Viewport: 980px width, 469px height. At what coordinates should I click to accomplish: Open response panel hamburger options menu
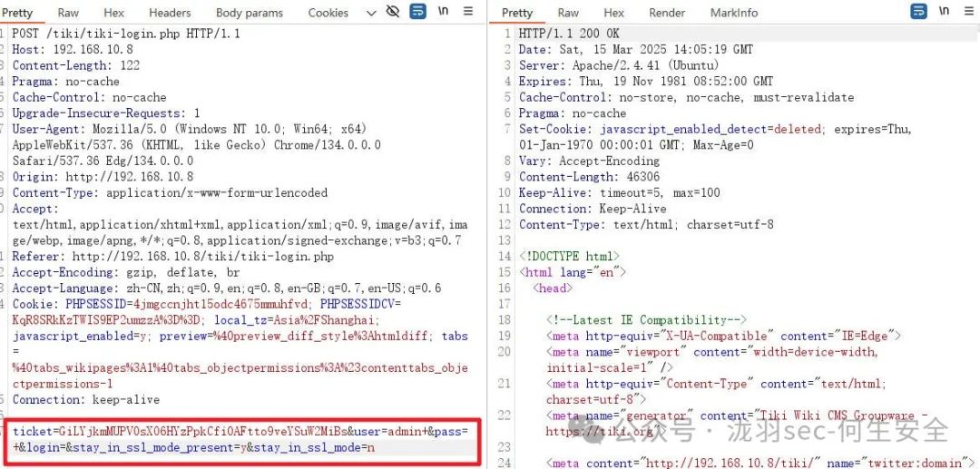click(x=969, y=11)
